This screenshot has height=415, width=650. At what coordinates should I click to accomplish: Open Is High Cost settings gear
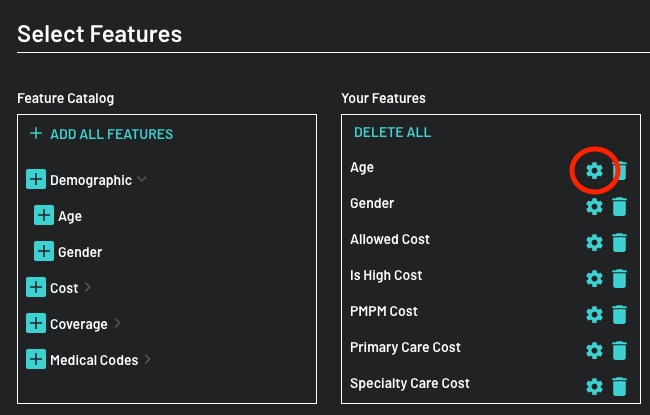pyautogui.click(x=594, y=279)
